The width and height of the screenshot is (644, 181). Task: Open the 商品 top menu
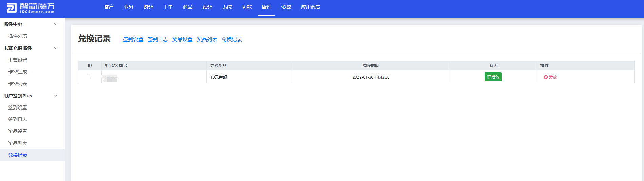(x=187, y=7)
